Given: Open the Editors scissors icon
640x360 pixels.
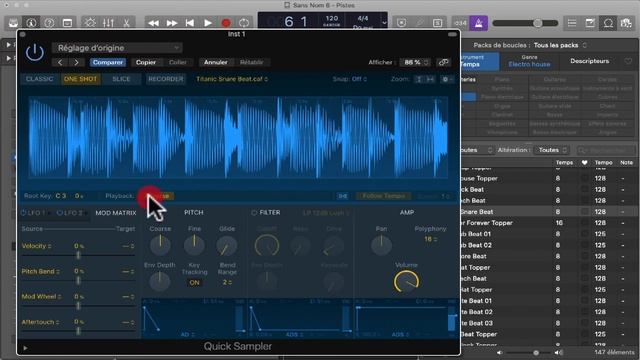Looking at the screenshot, I should [126, 23].
